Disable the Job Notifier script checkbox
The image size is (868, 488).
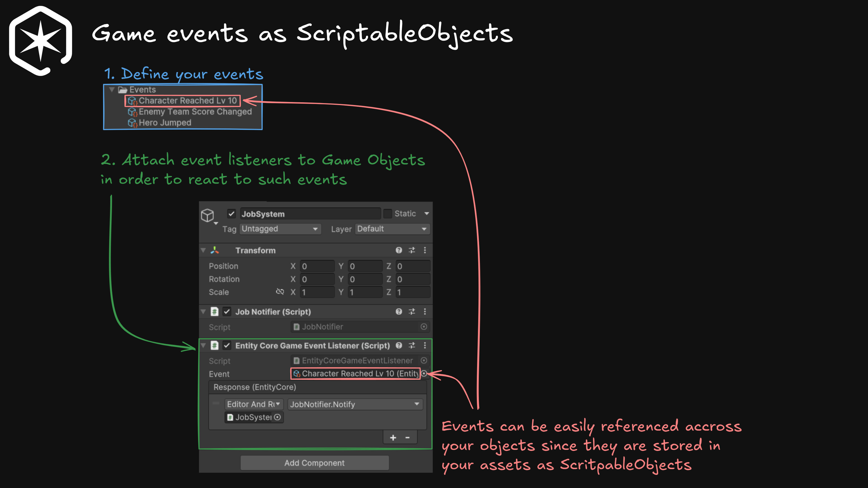point(227,312)
